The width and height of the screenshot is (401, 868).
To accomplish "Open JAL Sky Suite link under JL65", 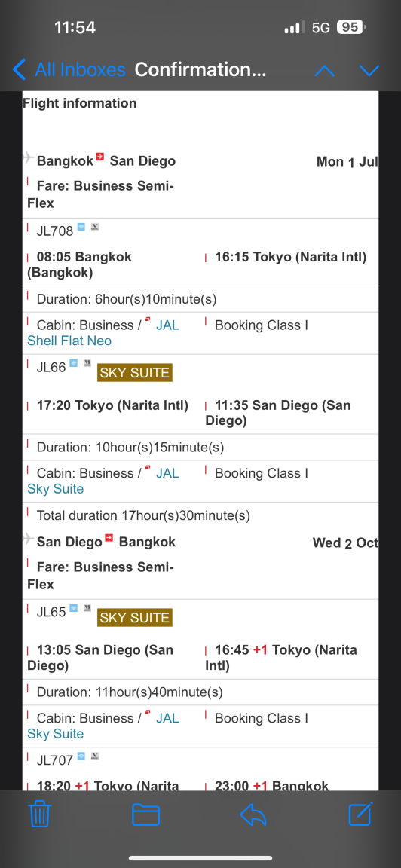I will click(103, 726).
